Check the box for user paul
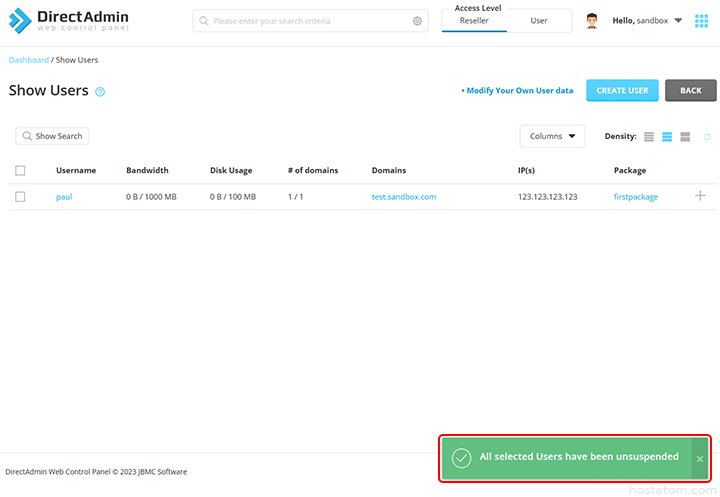 (x=20, y=197)
